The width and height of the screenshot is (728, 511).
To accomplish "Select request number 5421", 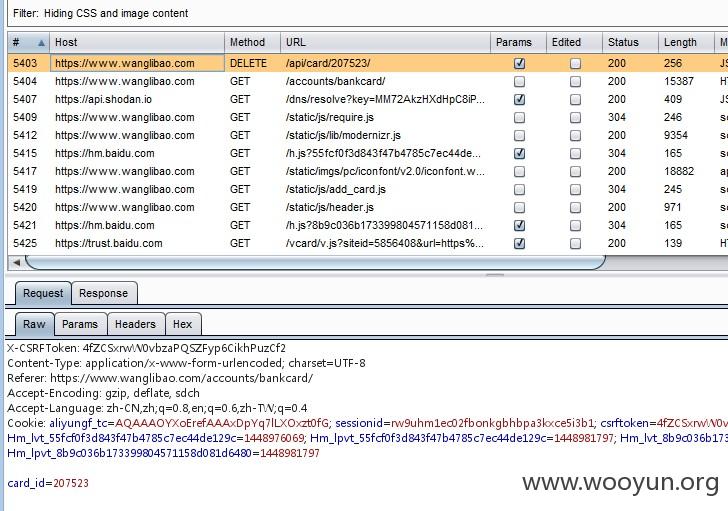I will [x=25, y=225].
